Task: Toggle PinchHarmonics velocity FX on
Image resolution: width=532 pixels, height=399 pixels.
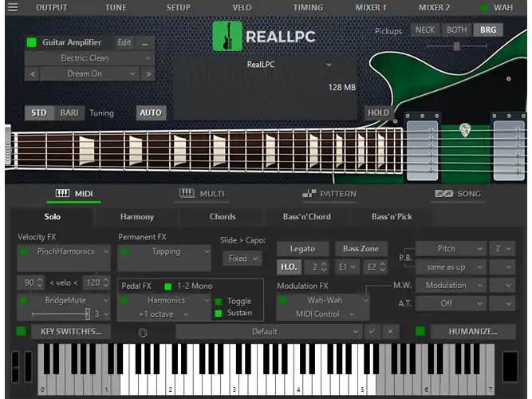Action: coord(24,251)
